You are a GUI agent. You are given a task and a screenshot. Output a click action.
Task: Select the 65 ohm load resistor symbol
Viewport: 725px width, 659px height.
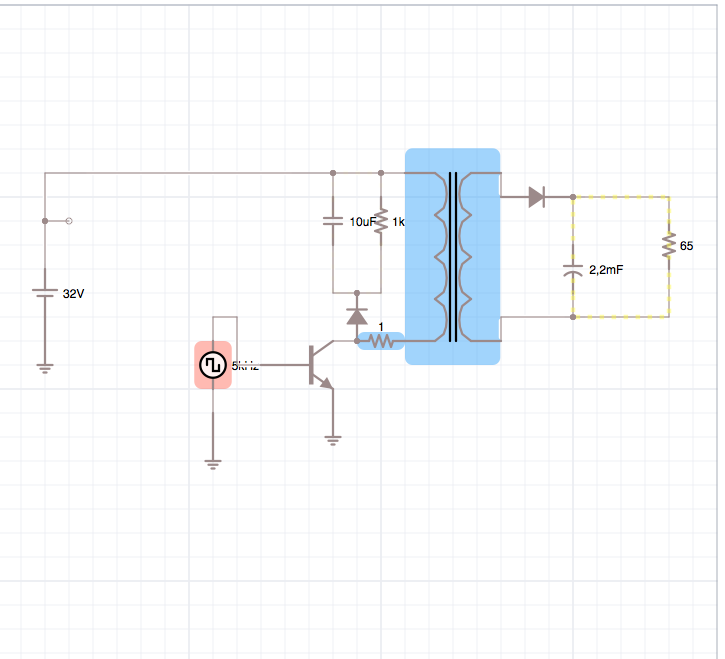(669, 245)
